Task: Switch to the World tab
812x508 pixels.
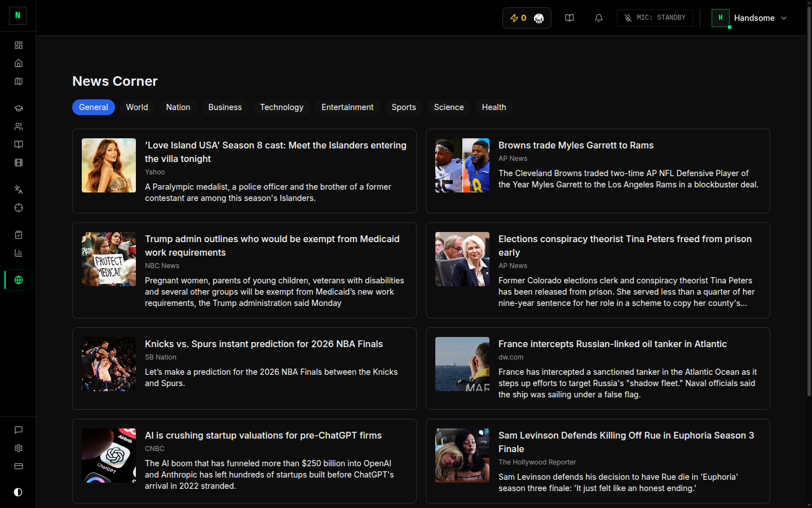Action: point(137,107)
